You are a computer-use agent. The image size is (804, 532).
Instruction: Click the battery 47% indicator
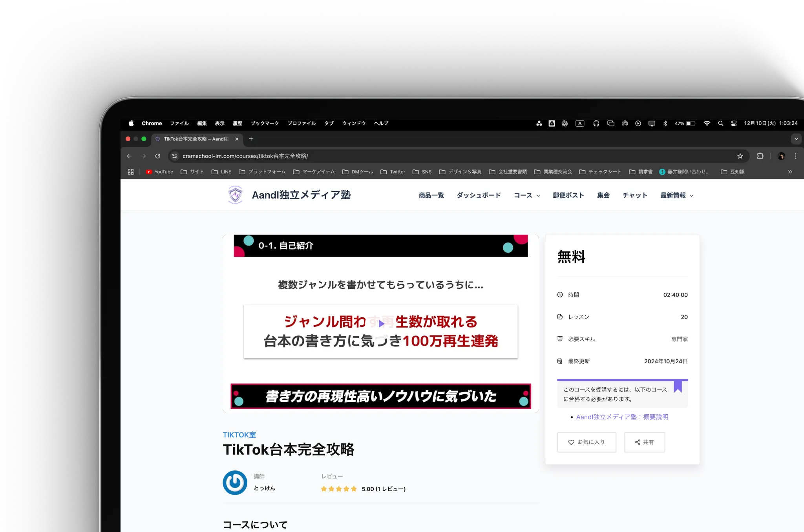click(685, 123)
